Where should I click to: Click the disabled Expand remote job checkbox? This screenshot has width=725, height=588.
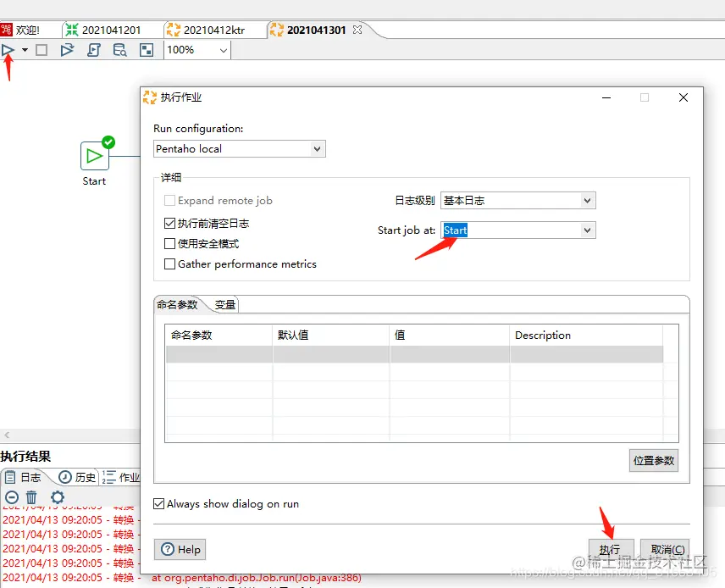169,200
